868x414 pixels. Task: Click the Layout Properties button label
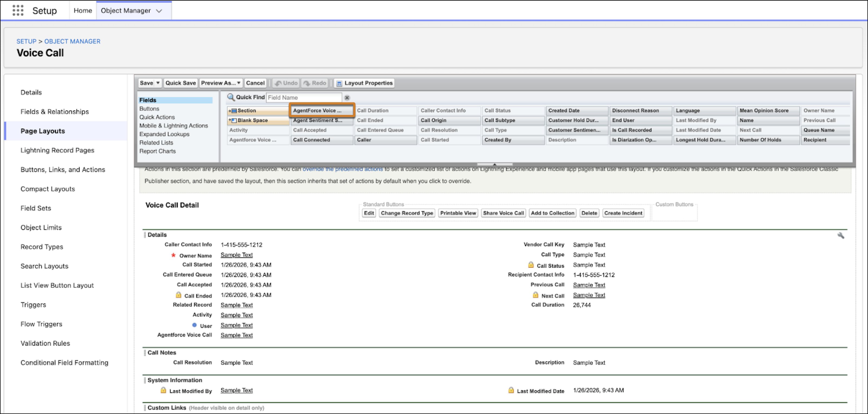pyautogui.click(x=368, y=83)
